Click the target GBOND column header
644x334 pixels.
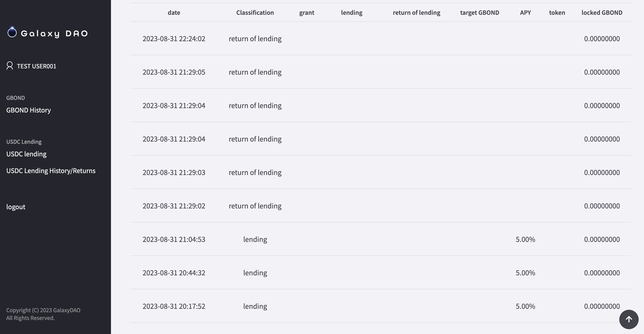(479, 13)
